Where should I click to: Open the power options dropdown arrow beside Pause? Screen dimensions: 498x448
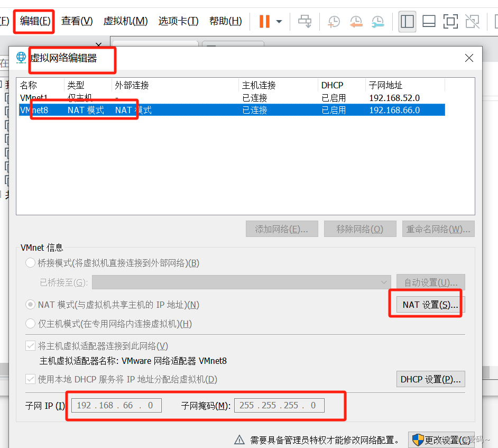(x=279, y=22)
